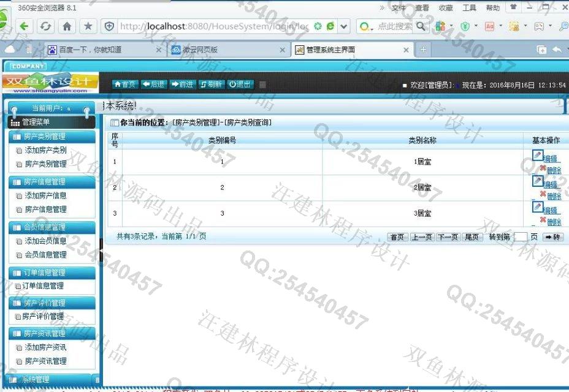Open the 收藏 browser menu

(x=446, y=7)
